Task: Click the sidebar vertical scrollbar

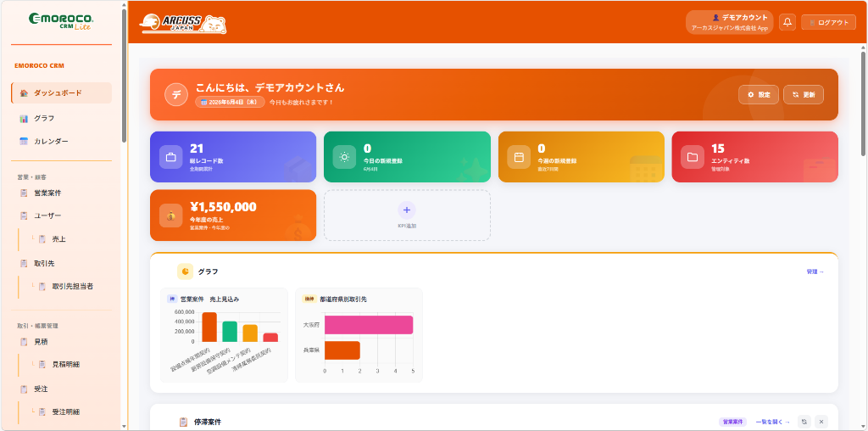Action: (124, 76)
